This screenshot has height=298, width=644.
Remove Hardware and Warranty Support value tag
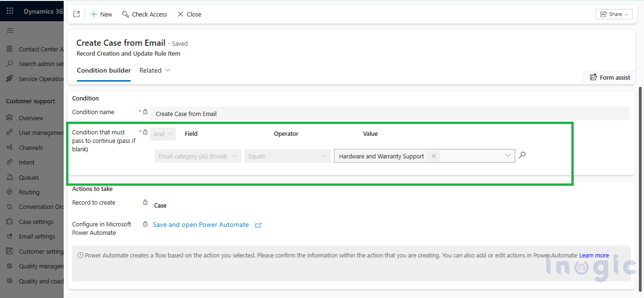click(x=434, y=156)
